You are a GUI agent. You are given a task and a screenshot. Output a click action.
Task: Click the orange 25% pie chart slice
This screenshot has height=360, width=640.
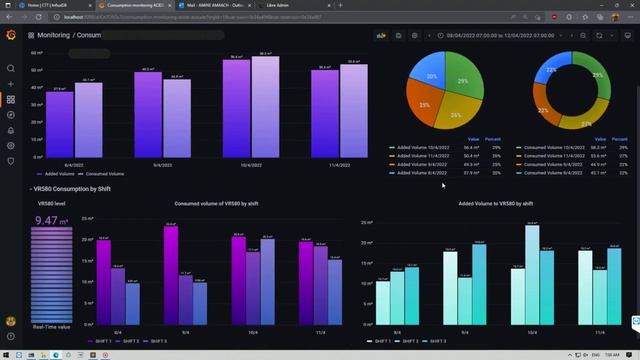pos(424,102)
